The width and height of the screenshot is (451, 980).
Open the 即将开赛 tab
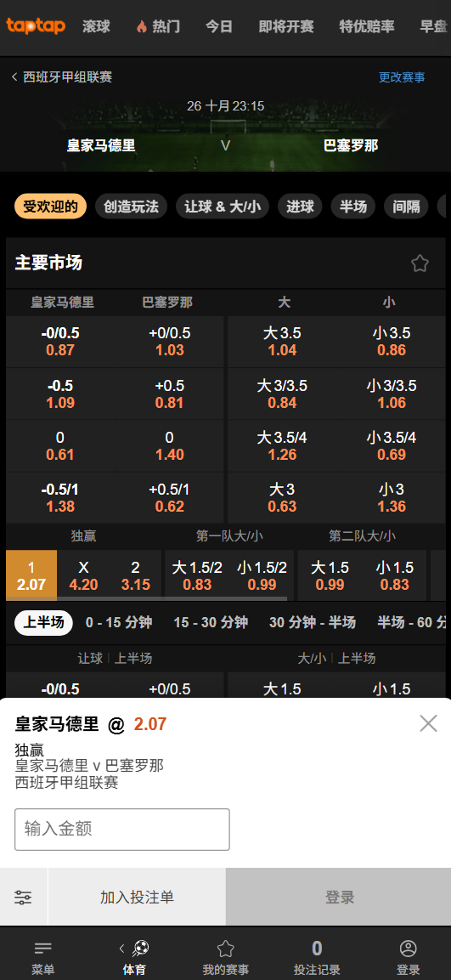286,26
